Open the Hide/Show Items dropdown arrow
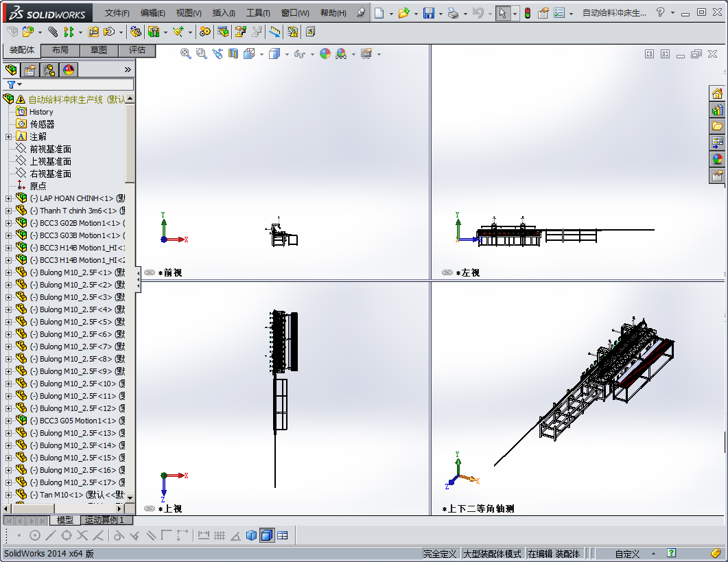728x562 pixels. coord(312,54)
